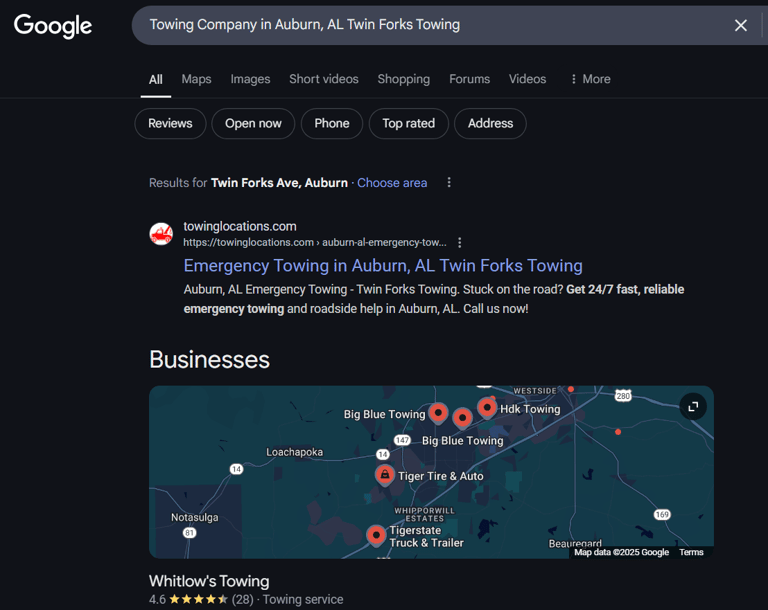768x610 pixels.
Task: Open the Forums tab
Action: pos(469,79)
